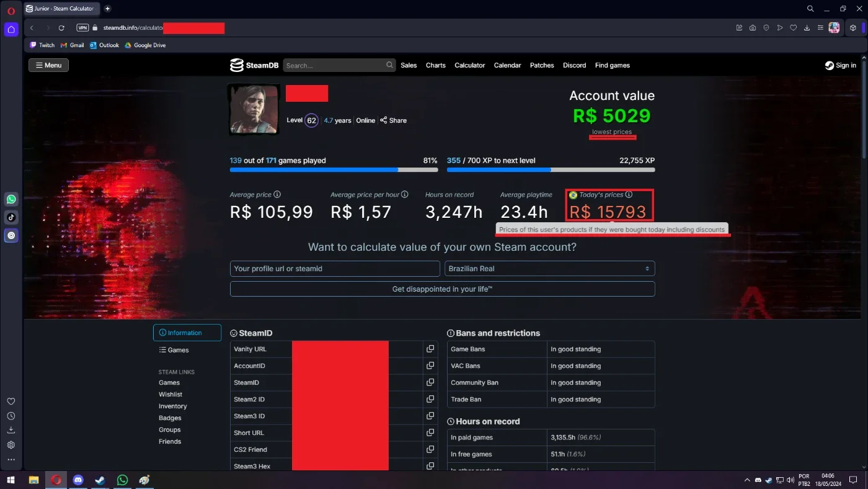Click the search magnifier icon in SteamDB search
Viewport: 868px width, 489px height.
[x=389, y=65]
